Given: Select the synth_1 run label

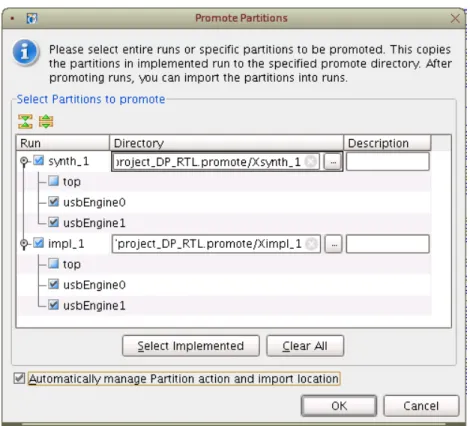Looking at the screenshot, I should [69, 161].
